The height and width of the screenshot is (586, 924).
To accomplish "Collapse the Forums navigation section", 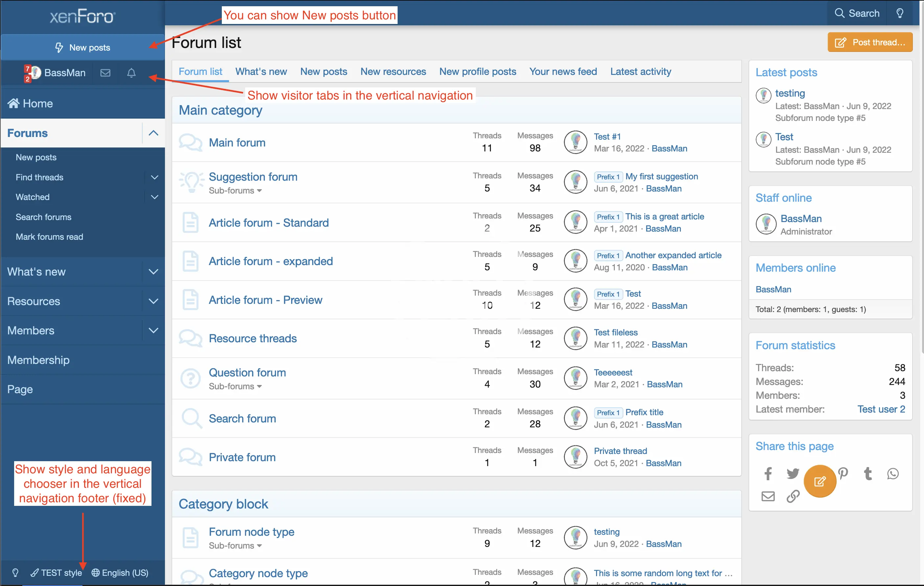I will pos(153,133).
